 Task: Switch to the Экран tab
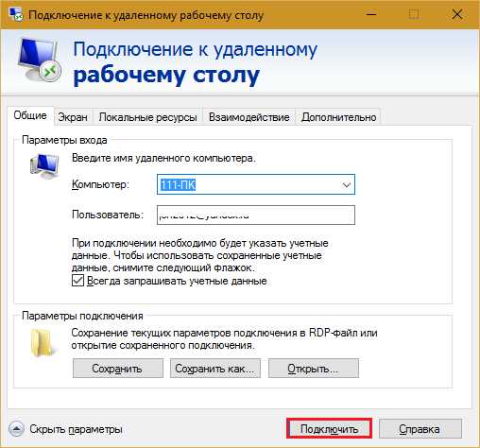73,117
